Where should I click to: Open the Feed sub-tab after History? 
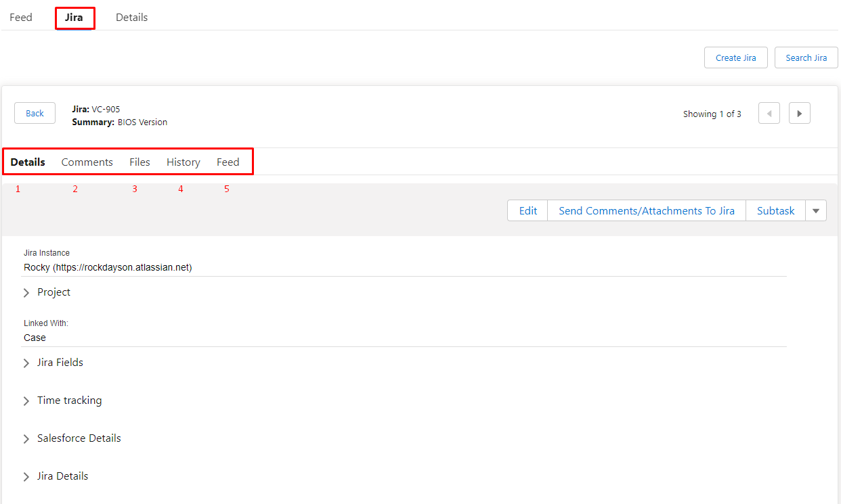click(x=228, y=162)
